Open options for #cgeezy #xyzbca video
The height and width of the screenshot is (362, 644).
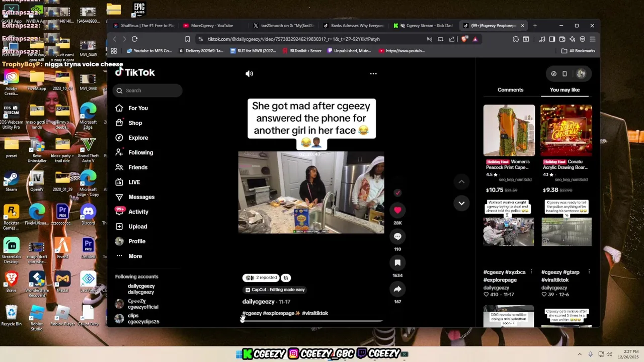point(531,271)
